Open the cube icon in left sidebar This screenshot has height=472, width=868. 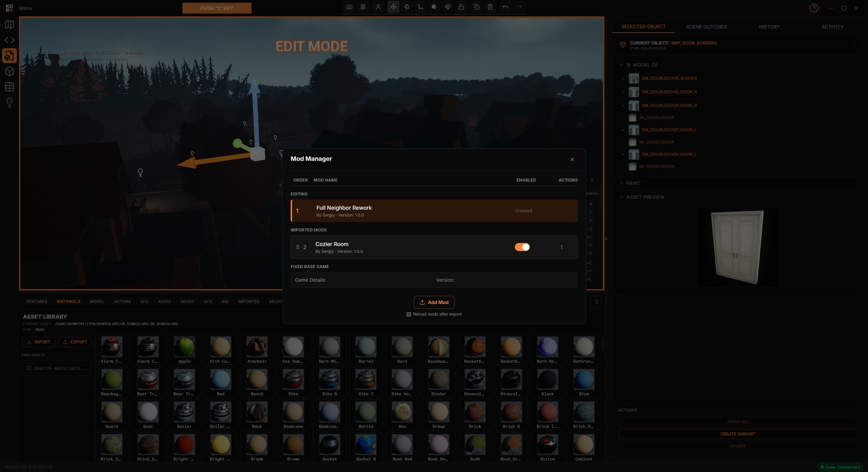click(x=9, y=71)
